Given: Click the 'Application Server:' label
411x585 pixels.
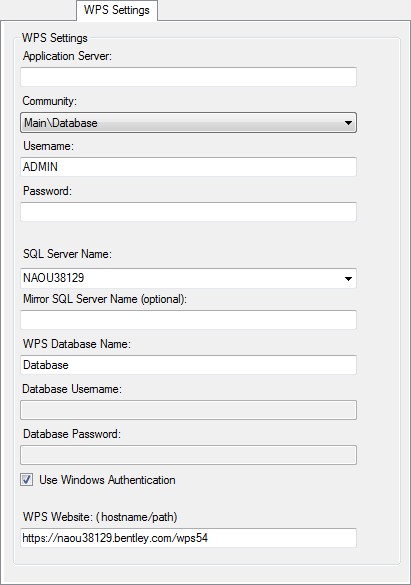Looking at the screenshot, I should coord(67,56).
